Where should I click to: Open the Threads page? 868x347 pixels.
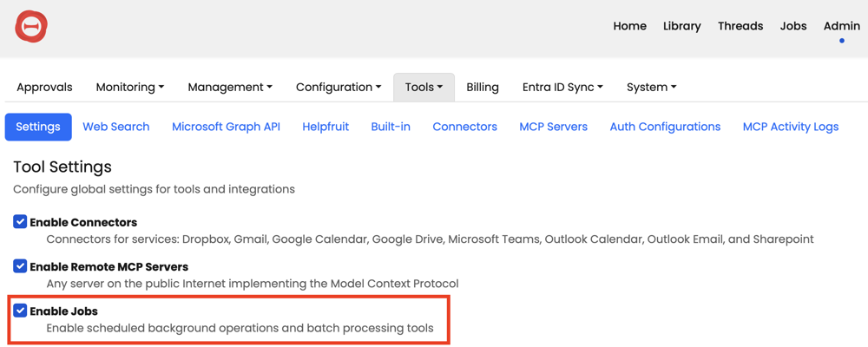tap(740, 26)
